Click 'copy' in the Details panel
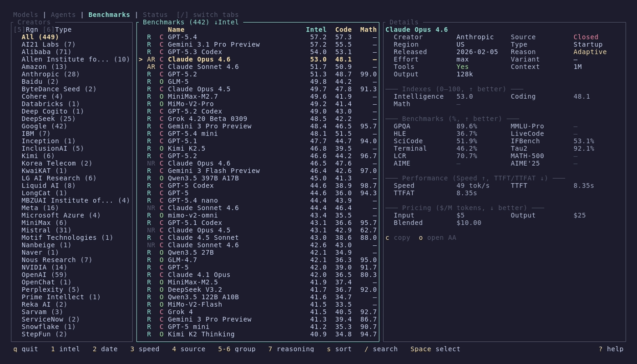Screen dimensions: 637x364 (x=402, y=237)
